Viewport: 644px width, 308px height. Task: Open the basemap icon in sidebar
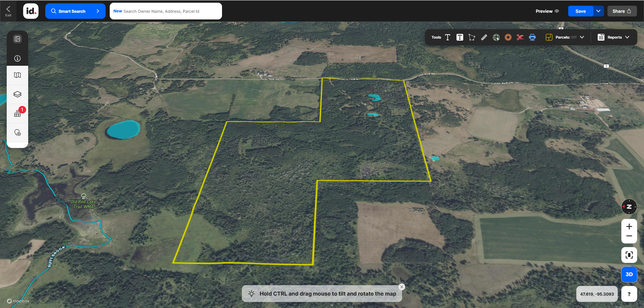17,75
